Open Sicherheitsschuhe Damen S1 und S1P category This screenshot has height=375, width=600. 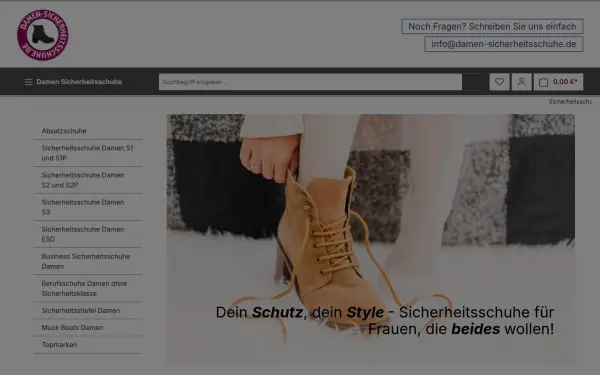(x=88, y=153)
